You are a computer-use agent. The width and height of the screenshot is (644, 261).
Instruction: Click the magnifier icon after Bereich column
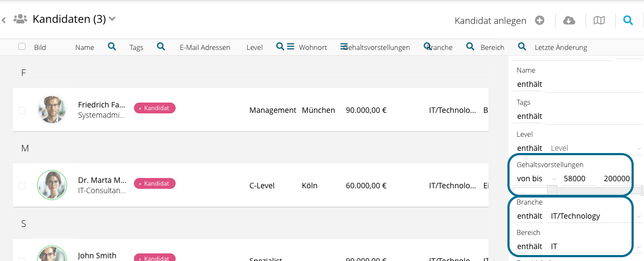click(522, 47)
